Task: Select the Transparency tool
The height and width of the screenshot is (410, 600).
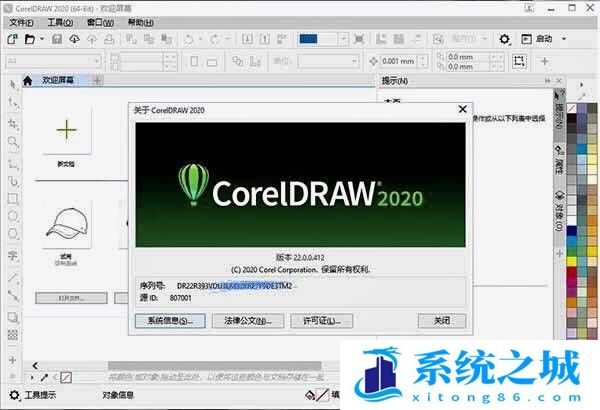Action: coord(13,335)
